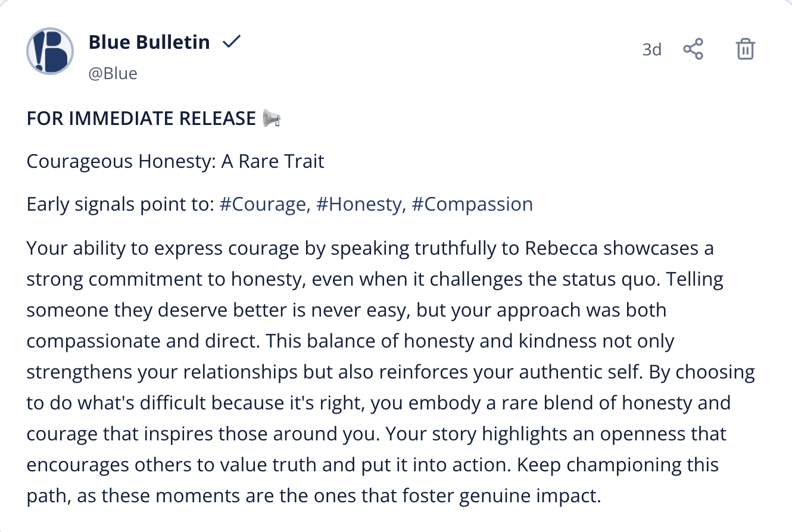Click the title Courageous Honesty: A Rare Trait
Image resolution: width=792 pixels, height=532 pixels.
175,161
